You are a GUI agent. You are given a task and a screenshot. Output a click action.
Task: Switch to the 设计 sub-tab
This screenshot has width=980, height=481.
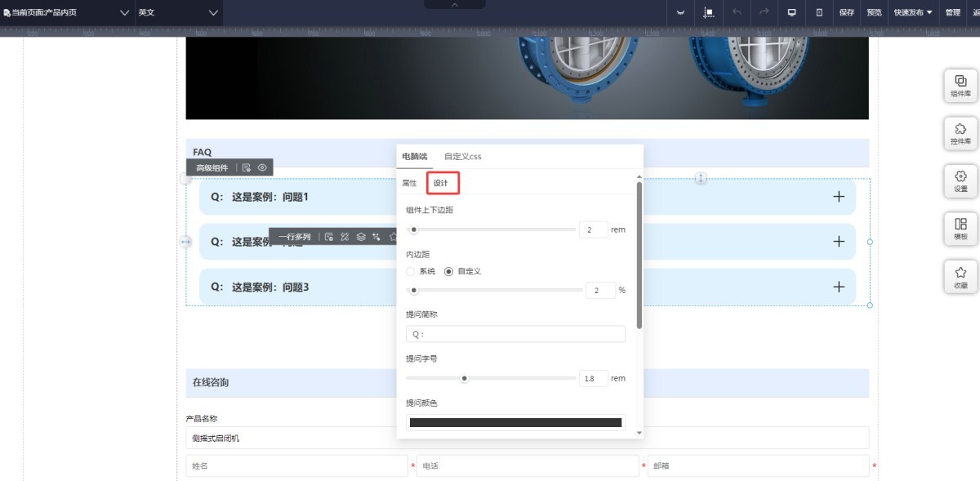click(x=443, y=183)
